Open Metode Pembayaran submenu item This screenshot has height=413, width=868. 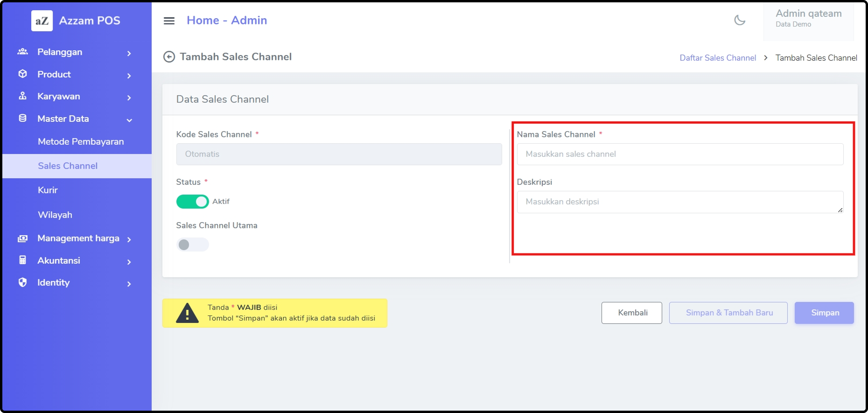coord(80,141)
